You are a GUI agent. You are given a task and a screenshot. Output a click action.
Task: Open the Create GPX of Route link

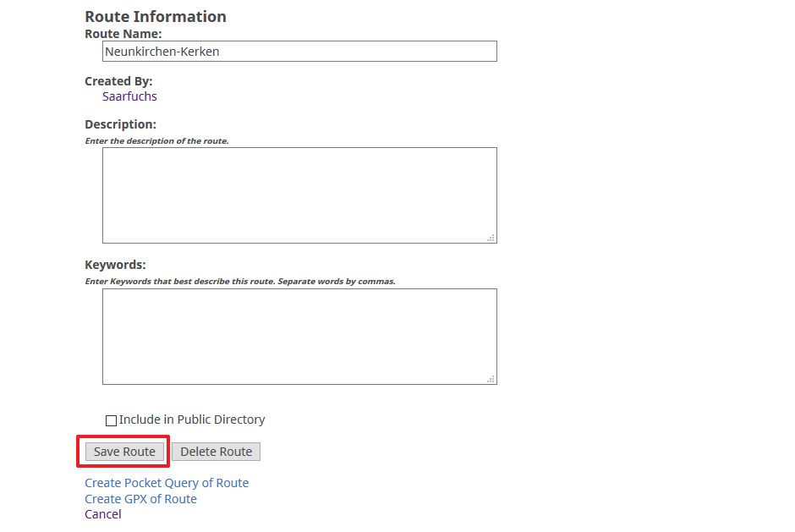(x=140, y=499)
